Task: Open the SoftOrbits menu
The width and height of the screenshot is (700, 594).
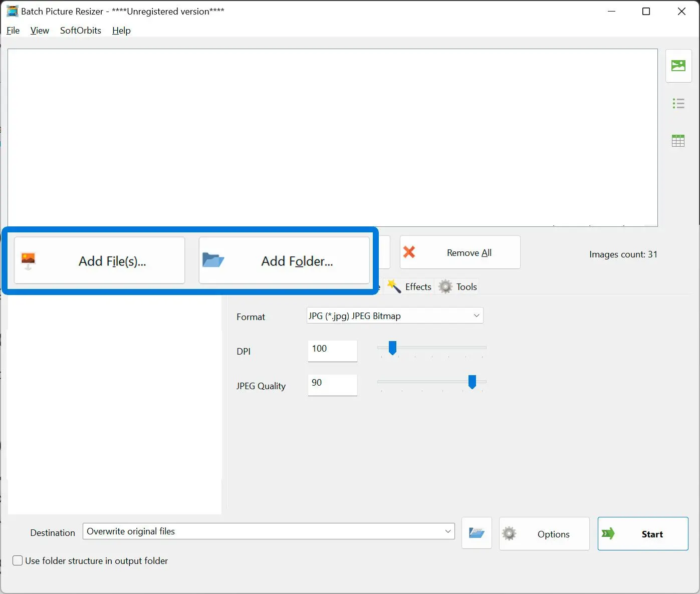Action: coord(80,31)
